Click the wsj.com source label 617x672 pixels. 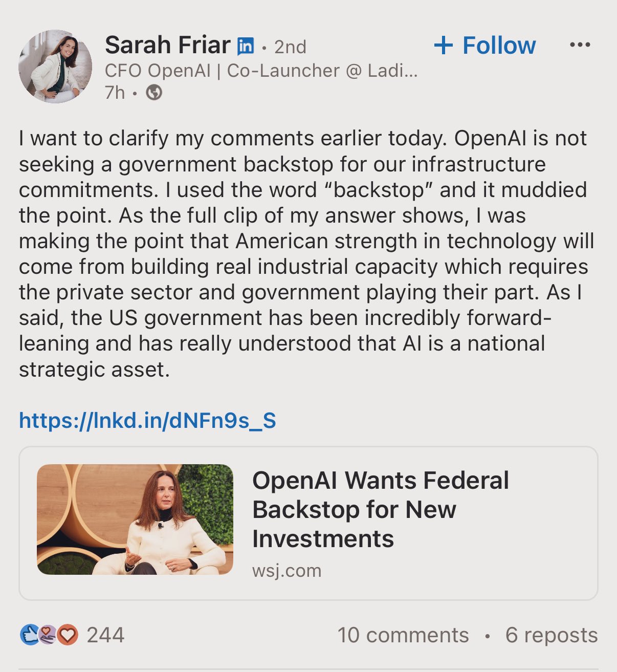[x=287, y=571]
